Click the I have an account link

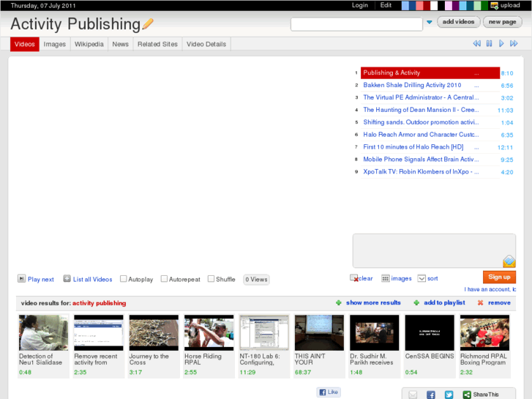click(490, 289)
